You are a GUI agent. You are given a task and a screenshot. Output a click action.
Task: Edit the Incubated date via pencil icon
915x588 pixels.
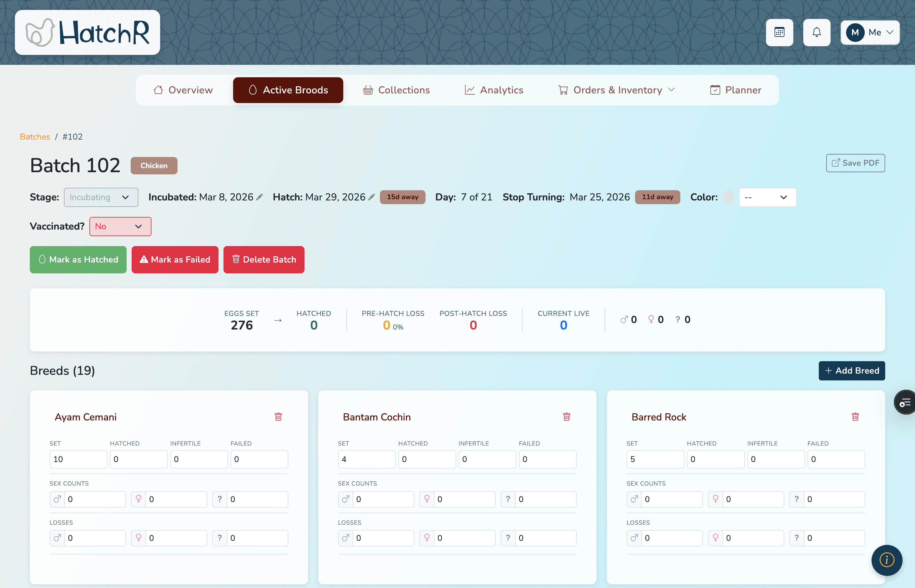point(260,197)
